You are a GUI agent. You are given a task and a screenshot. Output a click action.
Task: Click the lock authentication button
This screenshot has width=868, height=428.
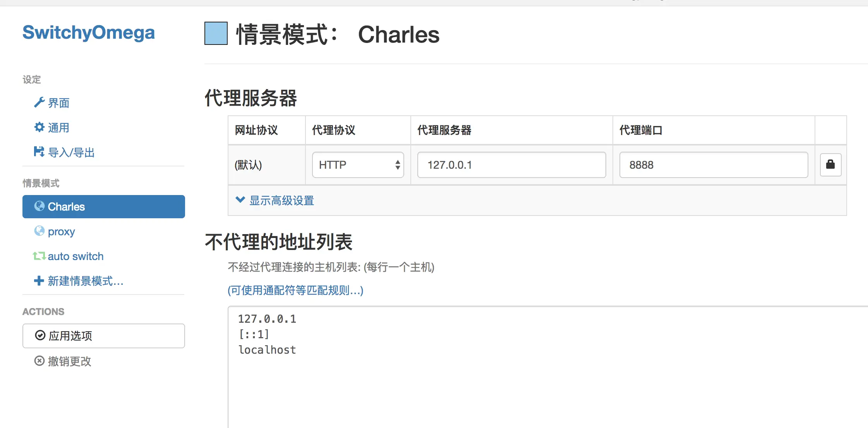click(x=831, y=165)
